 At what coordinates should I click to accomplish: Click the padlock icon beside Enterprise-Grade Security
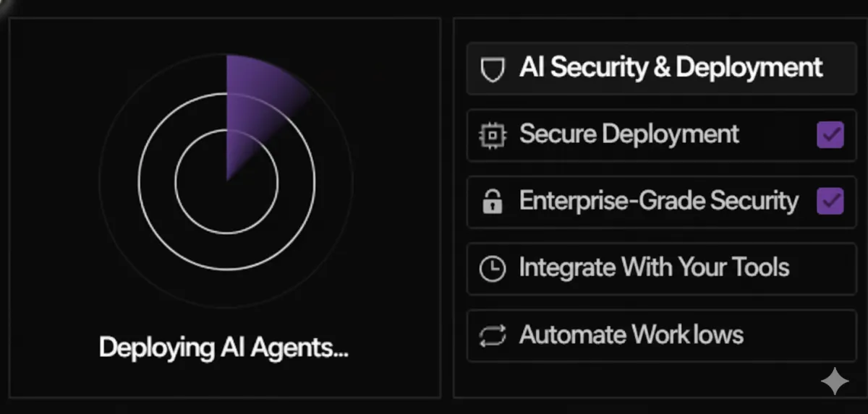tap(492, 202)
